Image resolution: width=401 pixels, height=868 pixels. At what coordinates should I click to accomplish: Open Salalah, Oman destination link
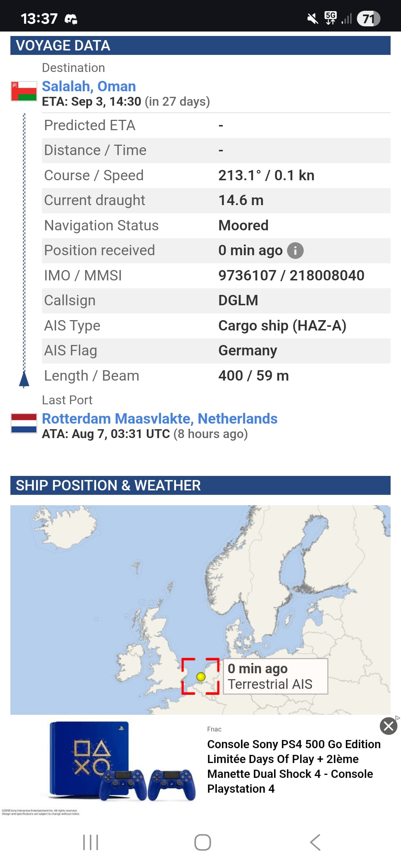pyautogui.click(x=89, y=86)
